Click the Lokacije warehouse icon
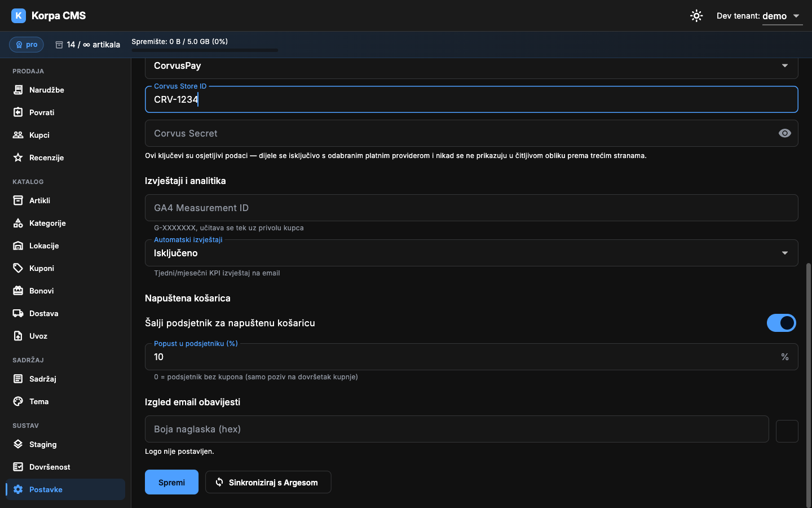The height and width of the screenshot is (508, 812). pyautogui.click(x=18, y=246)
